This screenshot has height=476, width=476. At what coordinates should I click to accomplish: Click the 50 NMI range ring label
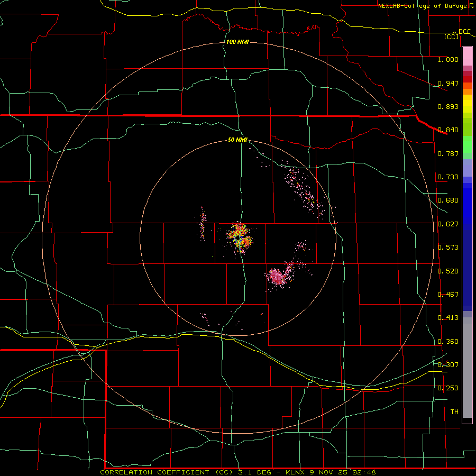[237, 140]
